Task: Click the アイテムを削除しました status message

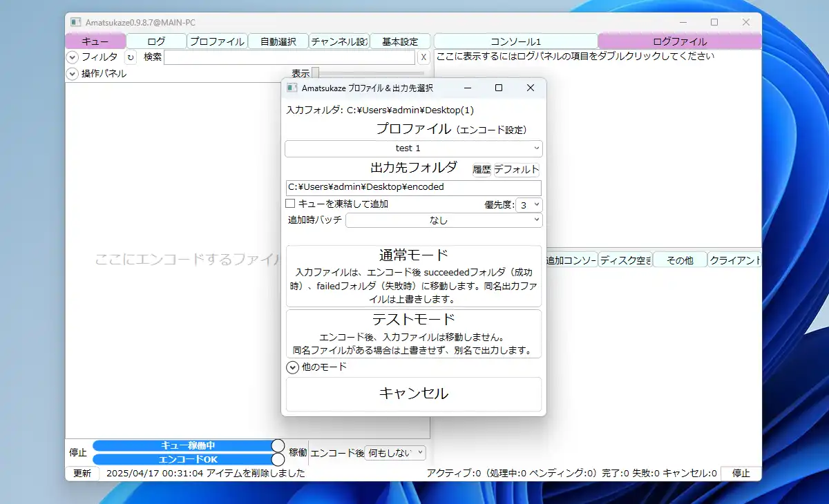Action: 256,474
